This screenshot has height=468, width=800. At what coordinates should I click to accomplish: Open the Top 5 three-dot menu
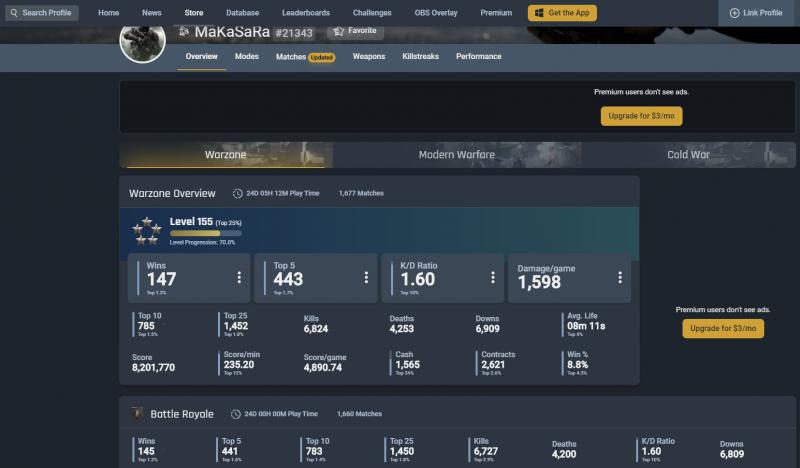pos(366,278)
